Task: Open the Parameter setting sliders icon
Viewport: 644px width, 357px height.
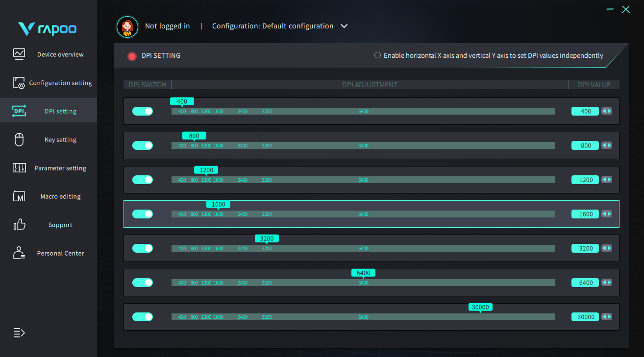Action: pyautogui.click(x=19, y=168)
